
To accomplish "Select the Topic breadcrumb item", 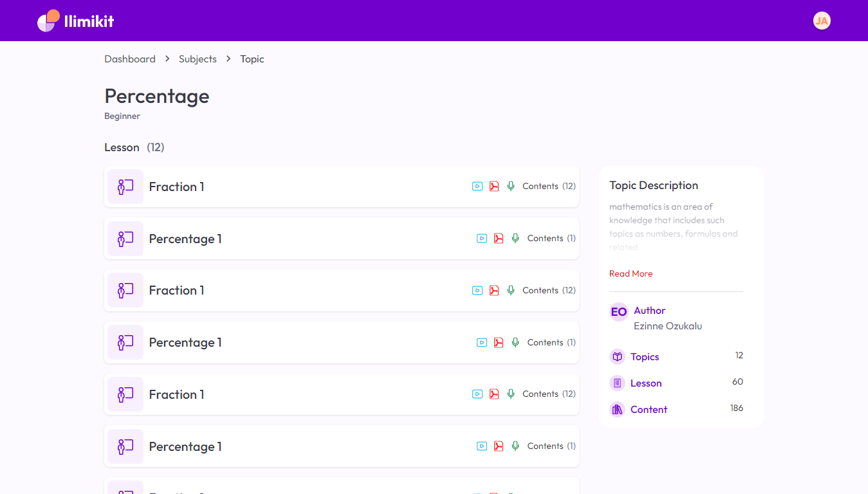I will point(252,59).
